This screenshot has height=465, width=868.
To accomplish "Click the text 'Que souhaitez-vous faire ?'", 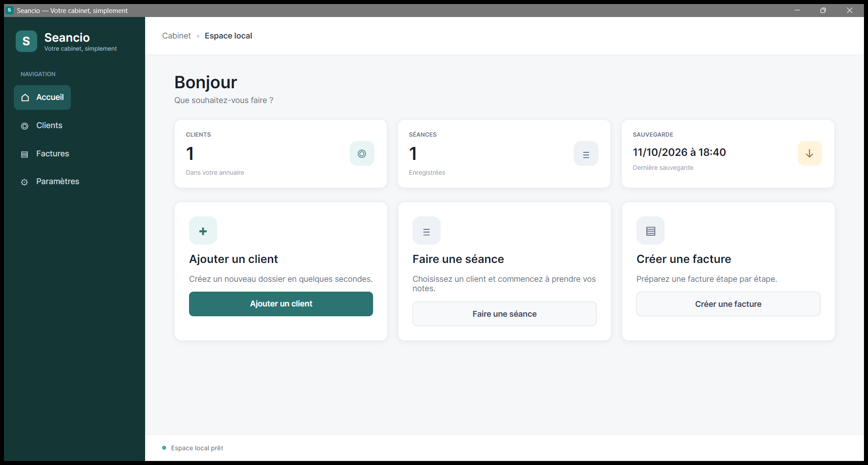I will click(223, 100).
